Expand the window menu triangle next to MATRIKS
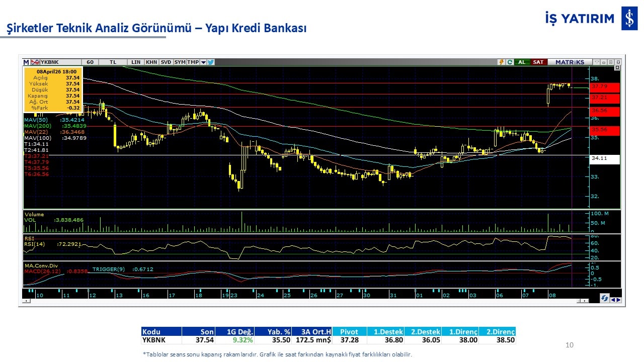This screenshot has width=644, height=362. (x=597, y=62)
